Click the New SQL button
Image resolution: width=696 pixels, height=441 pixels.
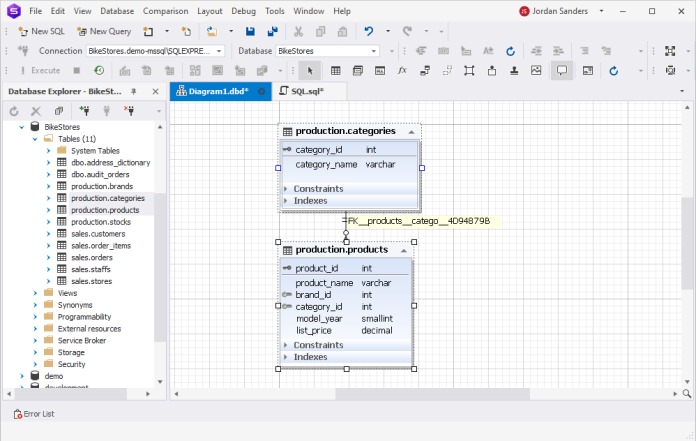[40, 31]
